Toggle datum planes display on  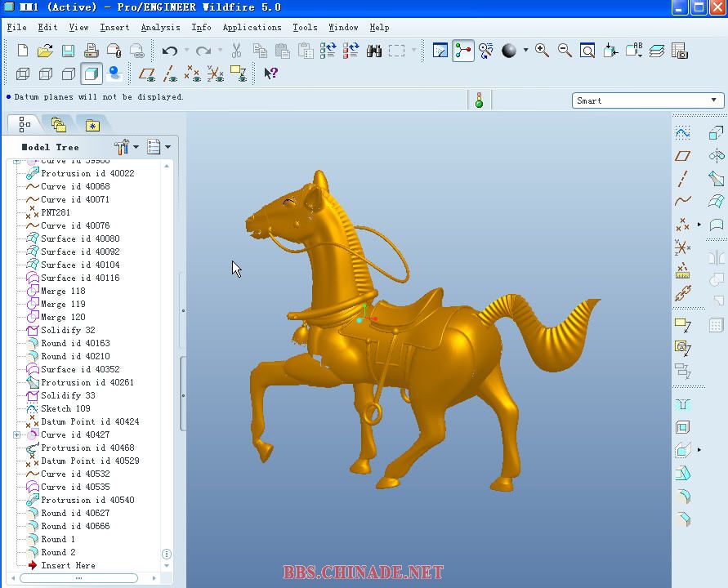pos(147,73)
